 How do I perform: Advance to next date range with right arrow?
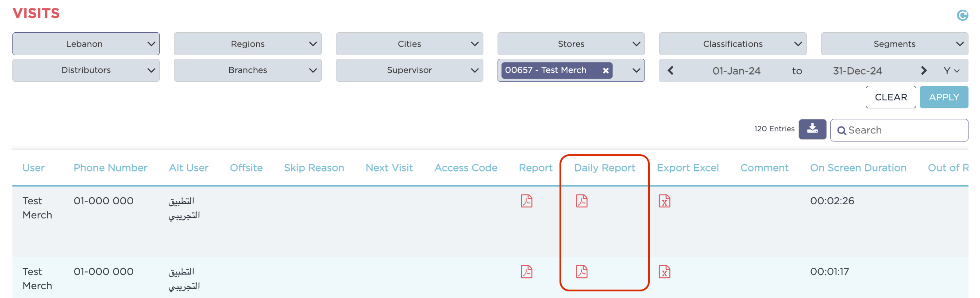923,71
